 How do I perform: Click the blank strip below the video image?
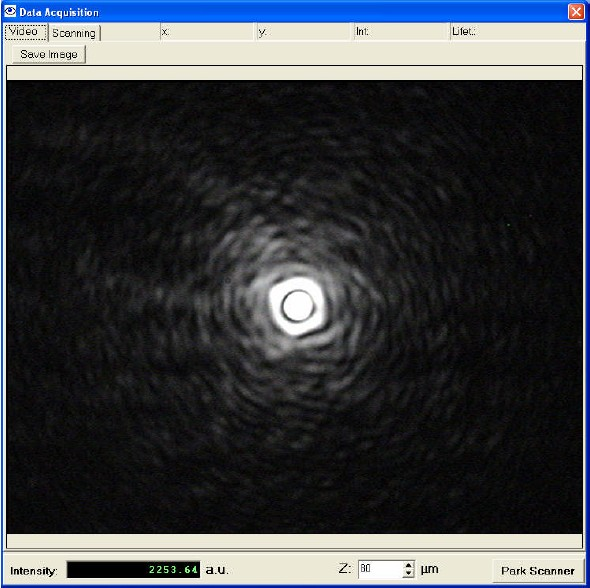(x=295, y=541)
